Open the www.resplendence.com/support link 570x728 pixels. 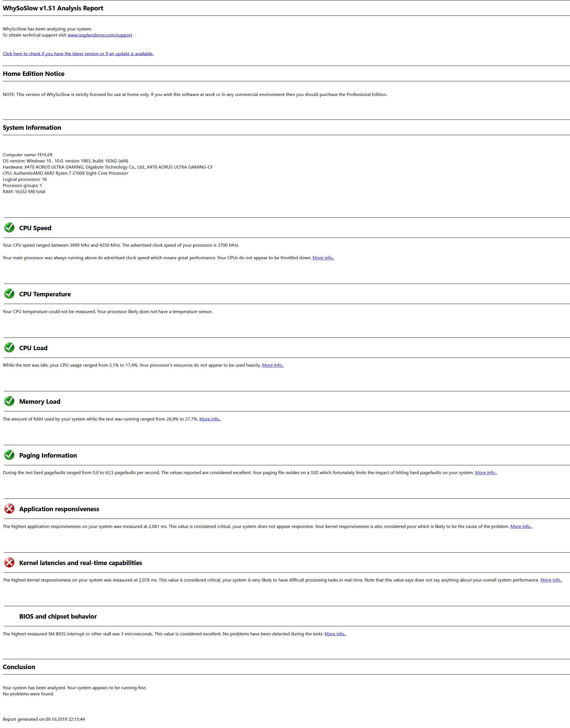100,35
